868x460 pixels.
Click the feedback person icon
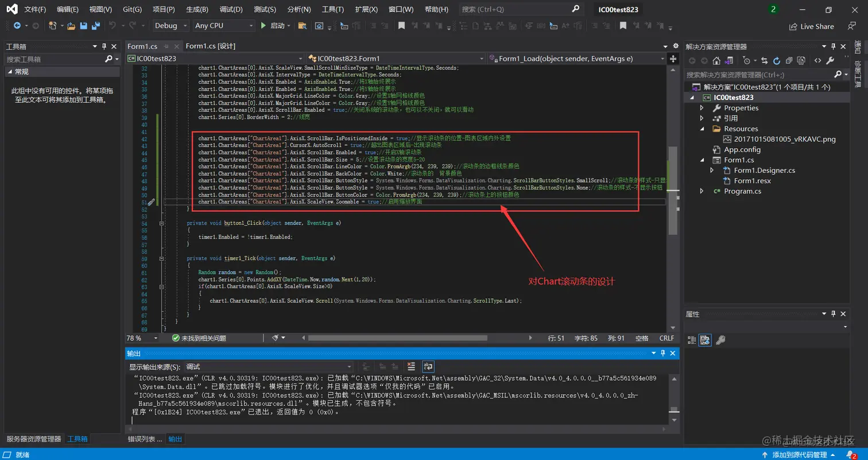click(852, 26)
